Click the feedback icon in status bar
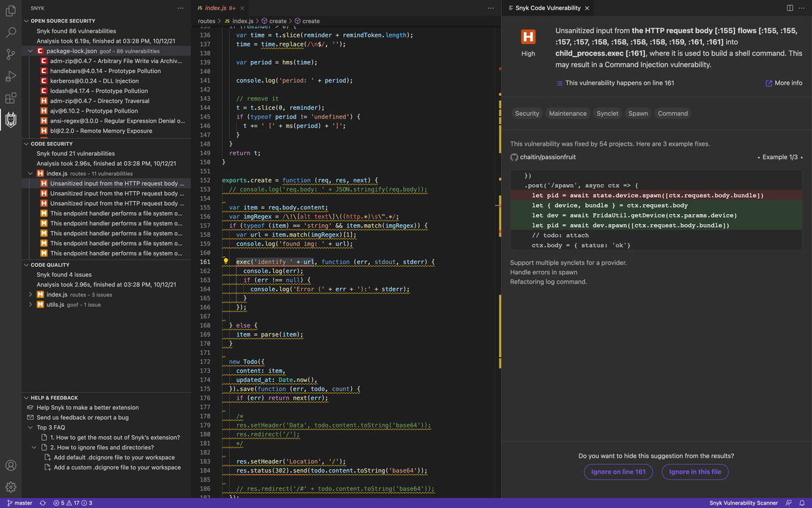Viewport: 812px width, 508px height. click(x=789, y=503)
